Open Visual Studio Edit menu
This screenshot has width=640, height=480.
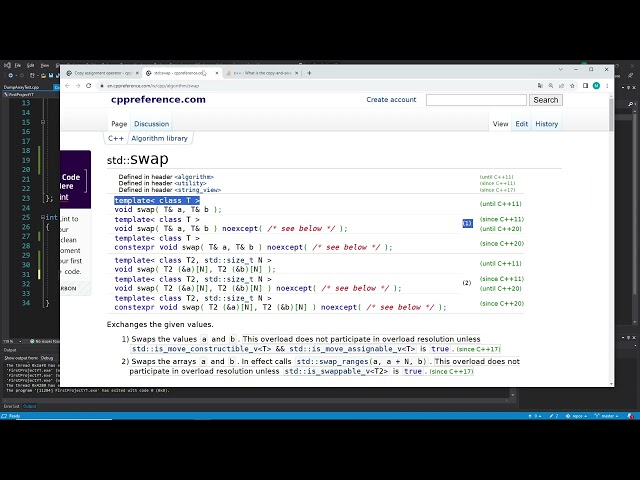pyautogui.click(x=31, y=65)
